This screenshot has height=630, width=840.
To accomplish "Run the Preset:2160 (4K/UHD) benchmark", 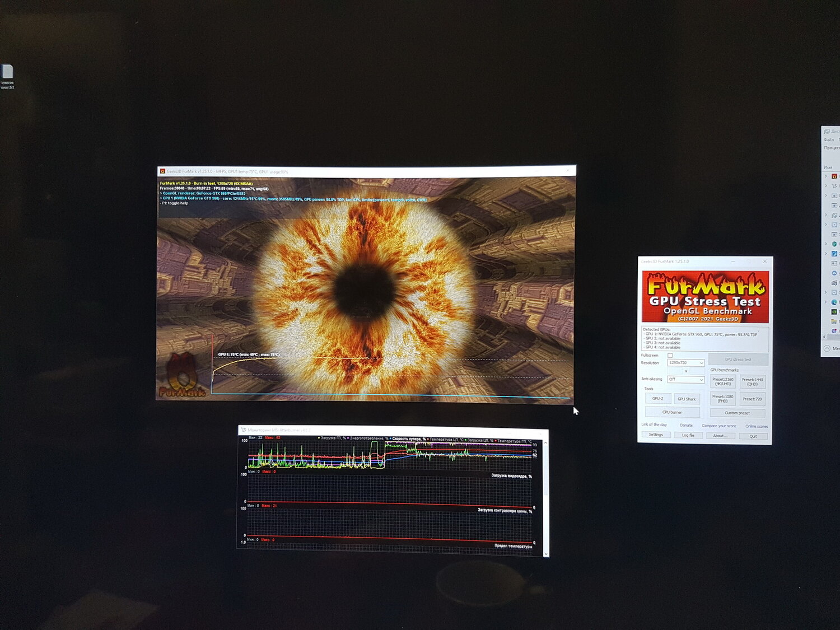I will [x=723, y=381].
